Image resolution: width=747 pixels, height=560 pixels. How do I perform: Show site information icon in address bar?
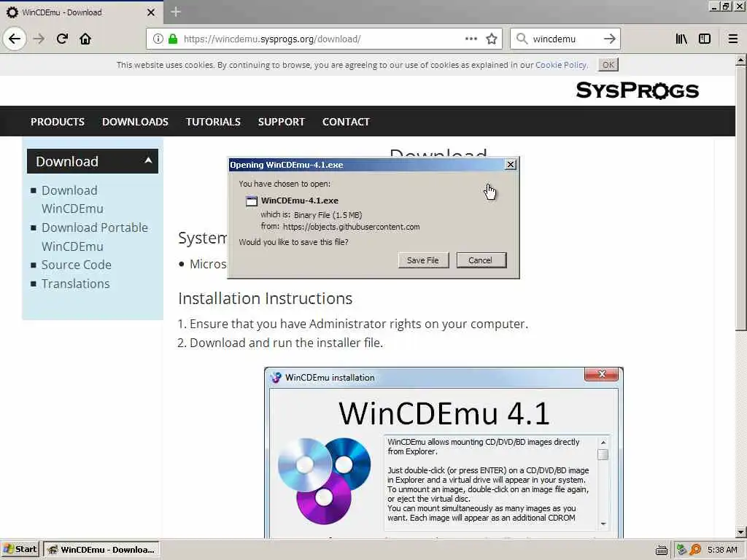[158, 39]
